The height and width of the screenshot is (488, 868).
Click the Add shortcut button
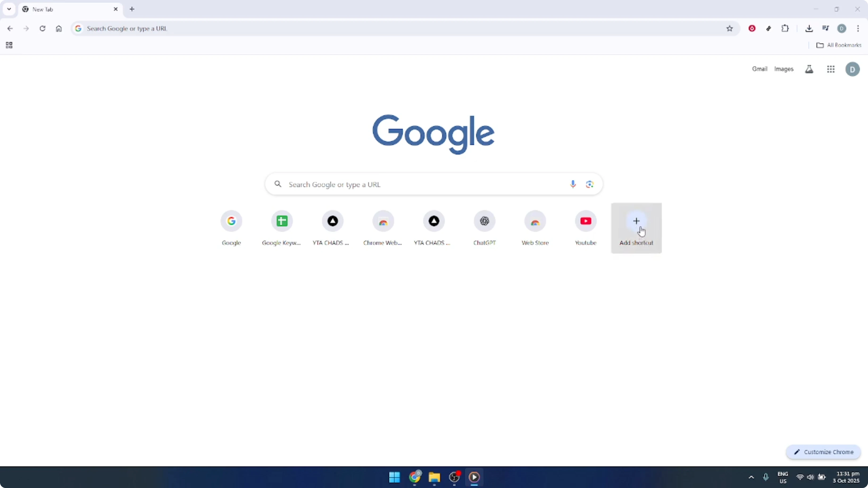pos(636,228)
